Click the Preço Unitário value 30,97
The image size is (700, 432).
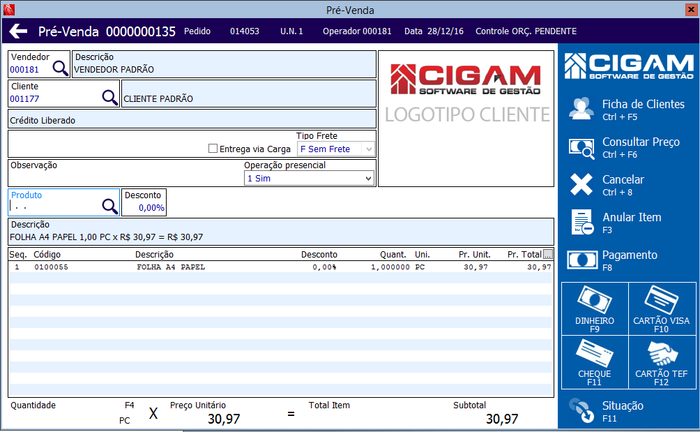point(224,419)
